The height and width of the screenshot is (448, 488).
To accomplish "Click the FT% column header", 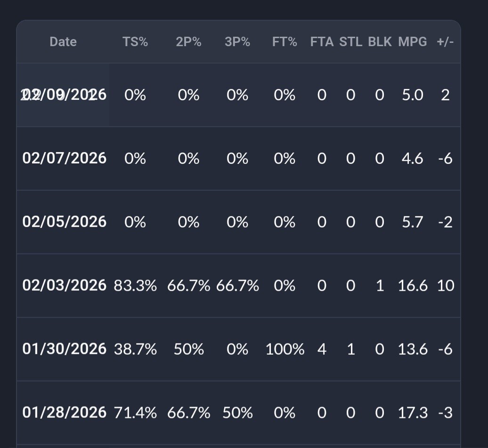I will click(285, 42).
